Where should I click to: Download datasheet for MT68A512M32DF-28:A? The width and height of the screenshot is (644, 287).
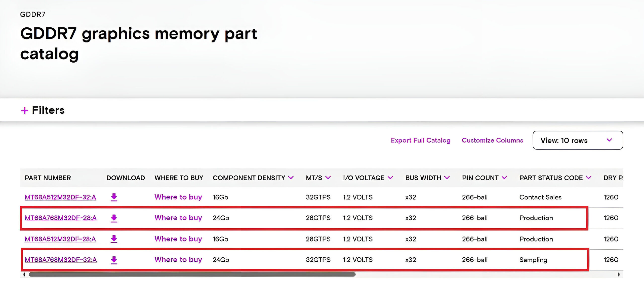tap(114, 239)
